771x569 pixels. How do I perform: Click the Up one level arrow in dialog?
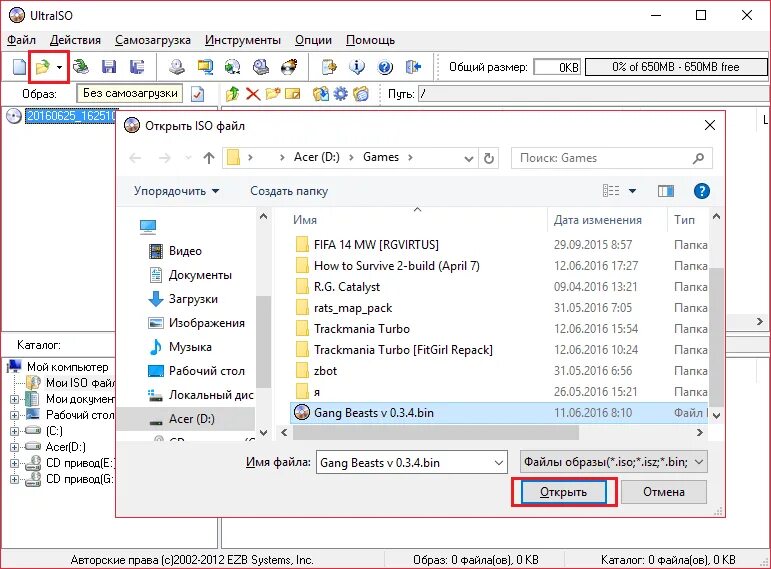tap(209, 158)
